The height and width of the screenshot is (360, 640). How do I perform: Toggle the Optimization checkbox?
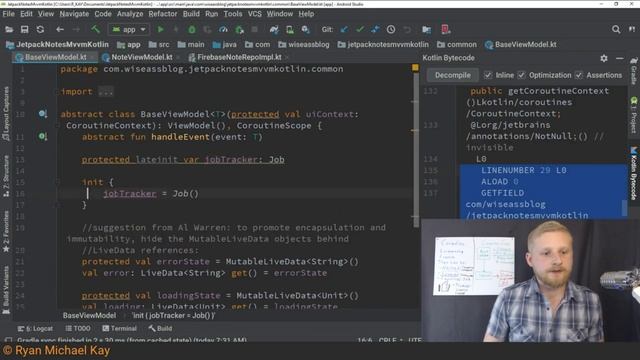coord(521,75)
